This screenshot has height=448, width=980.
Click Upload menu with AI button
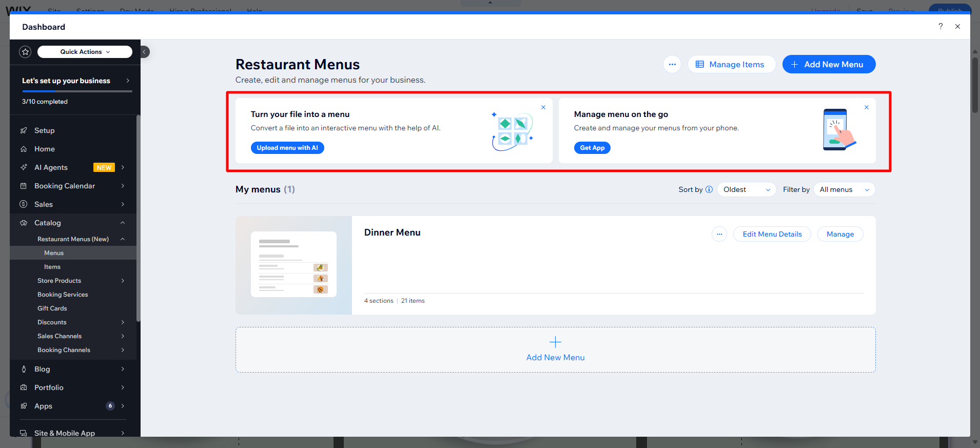(x=287, y=148)
